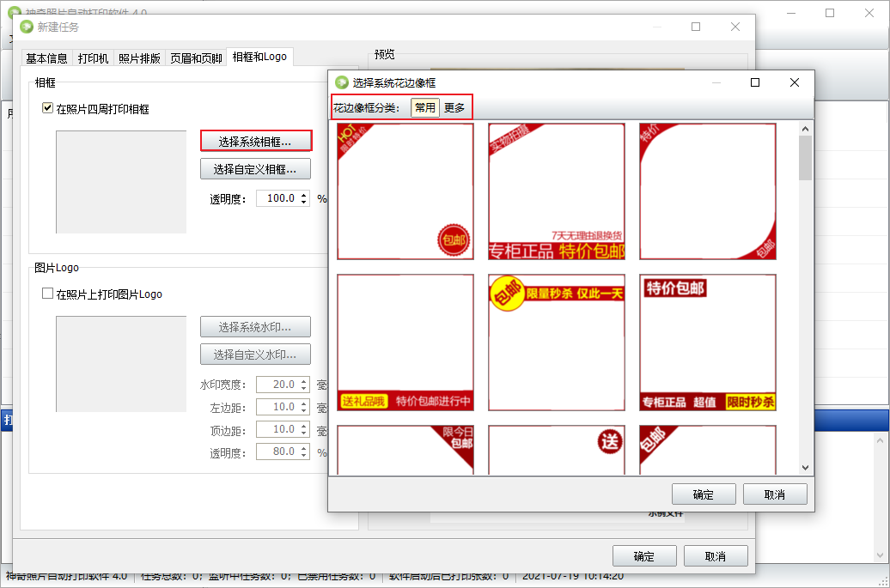Pick the 限时秒杀 frame with 特价包邮 label
The height and width of the screenshot is (588, 890).
tap(707, 342)
